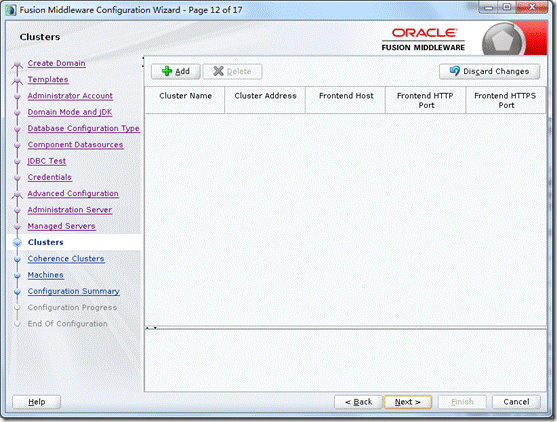This screenshot has width=557, height=422.
Task: Select the Cluster Name column header
Action: click(185, 100)
